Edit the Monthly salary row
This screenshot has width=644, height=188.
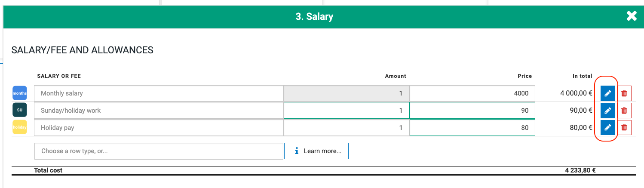point(607,93)
